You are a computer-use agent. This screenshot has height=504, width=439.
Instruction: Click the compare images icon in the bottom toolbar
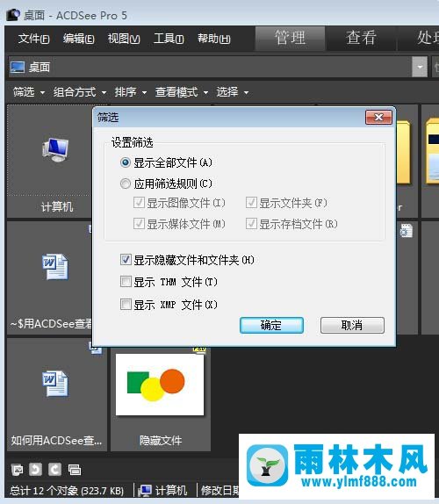click(x=18, y=470)
